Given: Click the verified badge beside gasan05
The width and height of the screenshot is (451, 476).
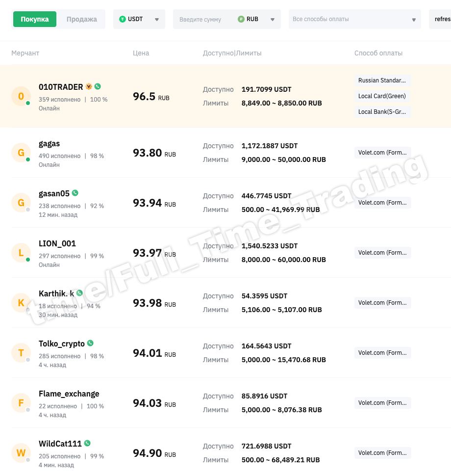Looking at the screenshot, I should click(x=75, y=193).
